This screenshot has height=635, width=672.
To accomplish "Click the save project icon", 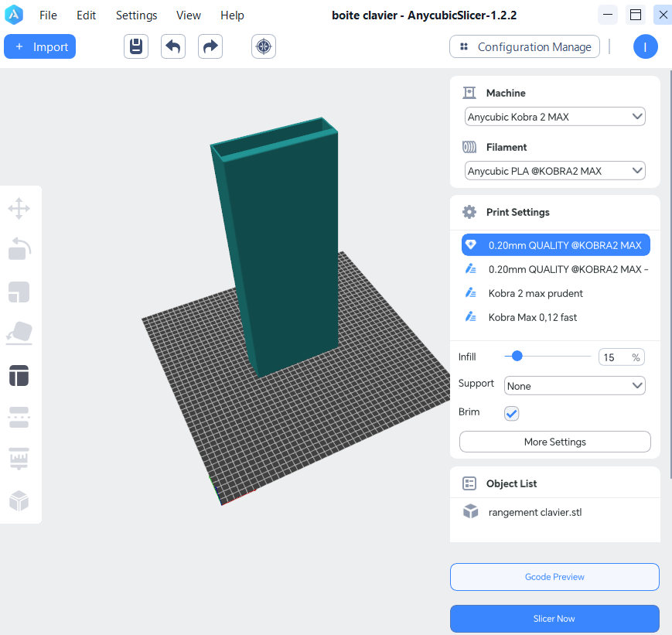I will [136, 46].
